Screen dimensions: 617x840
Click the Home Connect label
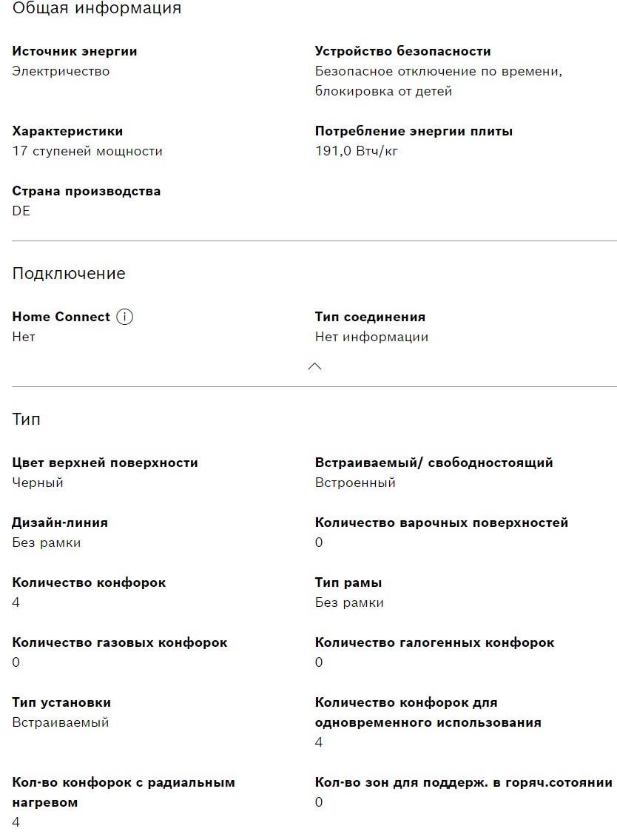tap(61, 317)
